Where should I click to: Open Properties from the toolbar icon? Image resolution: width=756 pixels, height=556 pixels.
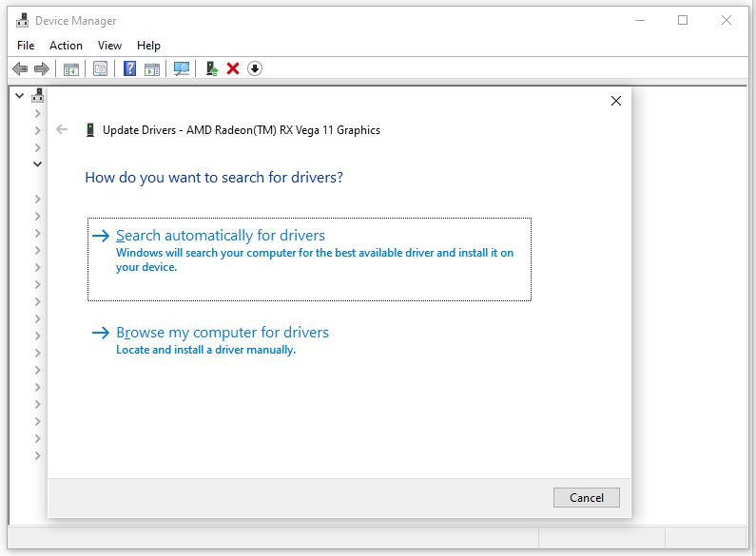pos(100,68)
